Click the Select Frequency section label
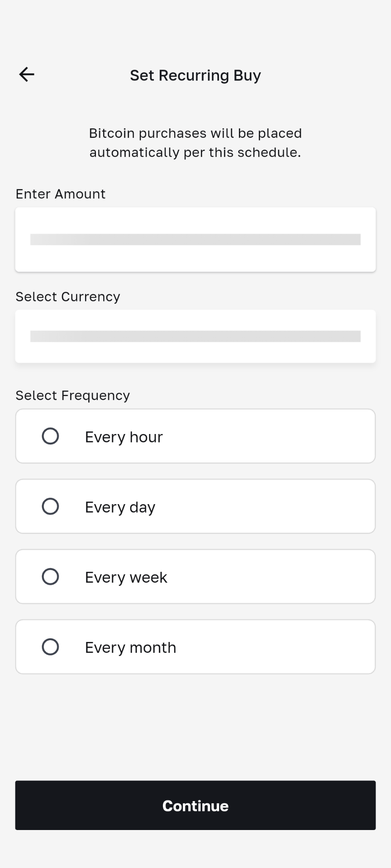Image resolution: width=391 pixels, height=868 pixels. [72, 396]
